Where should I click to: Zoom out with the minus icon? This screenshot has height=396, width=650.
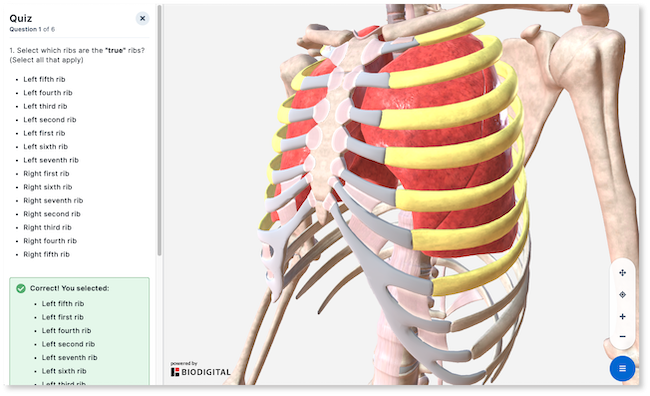(x=622, y=336)
